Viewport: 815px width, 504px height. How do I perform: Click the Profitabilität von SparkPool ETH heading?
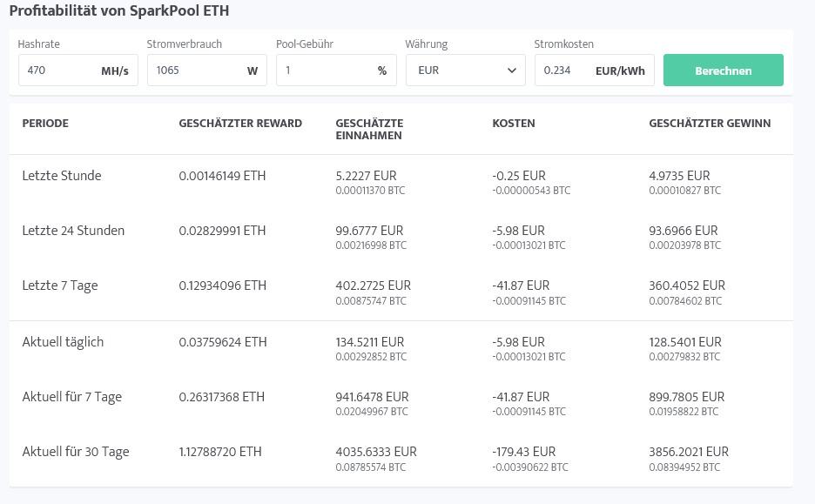(x=119, y=11)
